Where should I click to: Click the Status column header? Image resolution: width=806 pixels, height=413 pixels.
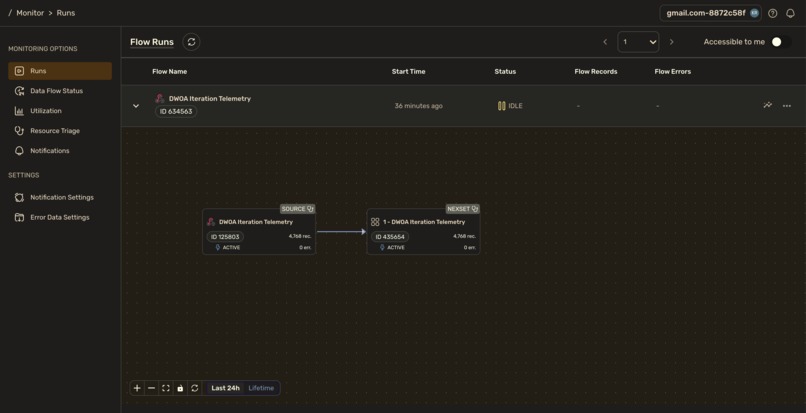(x=505, y=71)
